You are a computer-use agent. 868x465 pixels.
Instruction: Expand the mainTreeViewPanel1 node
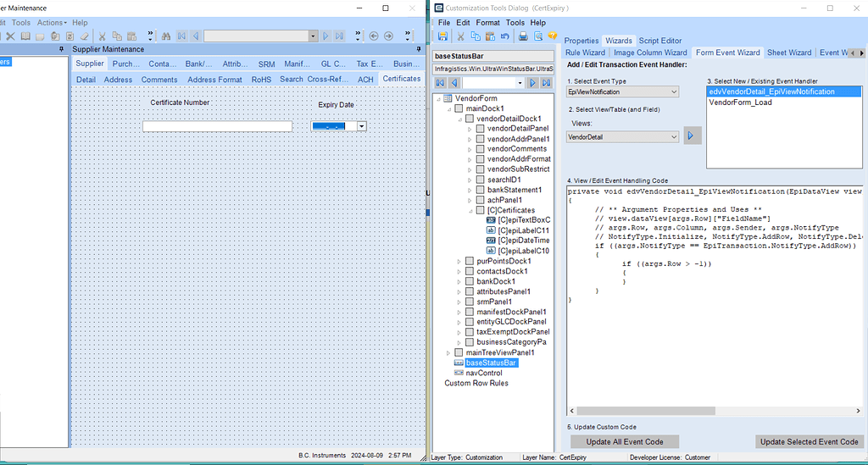coord(449,352)
